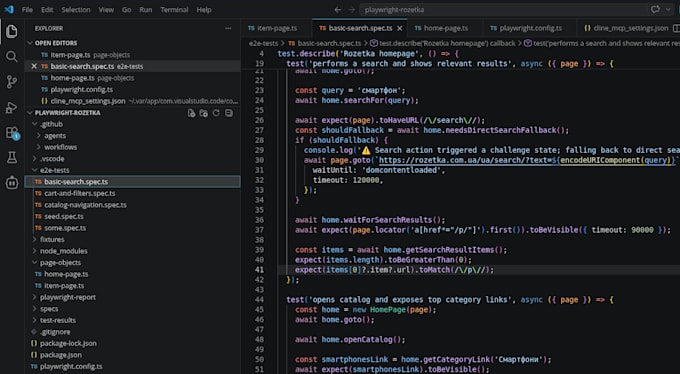
Task: Expand the playwright-report folder
Action: coord(35,297)
